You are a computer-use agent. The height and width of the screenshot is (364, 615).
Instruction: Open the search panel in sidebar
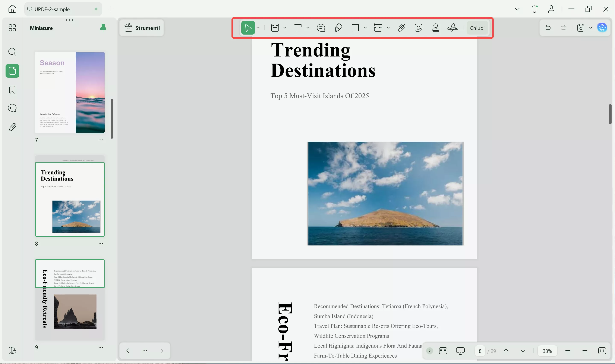point(12,52)
